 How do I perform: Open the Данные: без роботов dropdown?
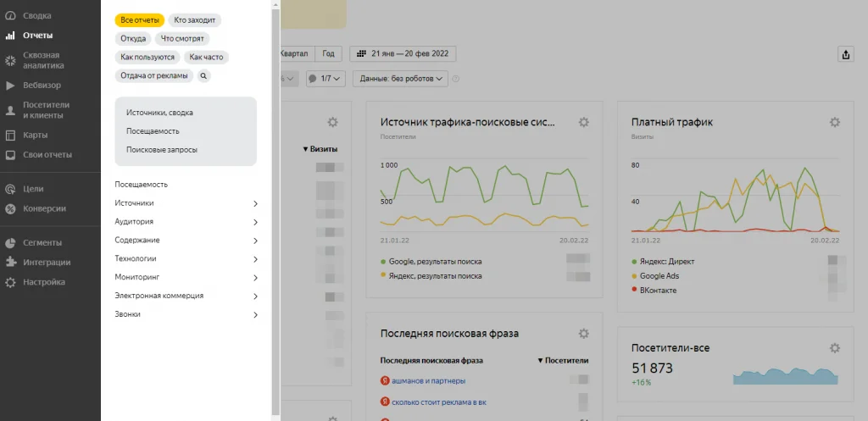point(403,79)
